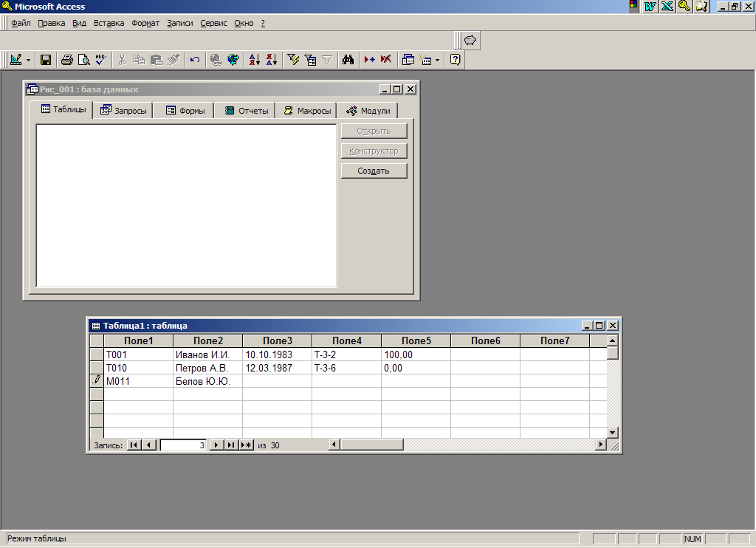This screenshot has width=756, height=548.
Task: Click the apply filter funnel icon
Action: tap(327, 60)
